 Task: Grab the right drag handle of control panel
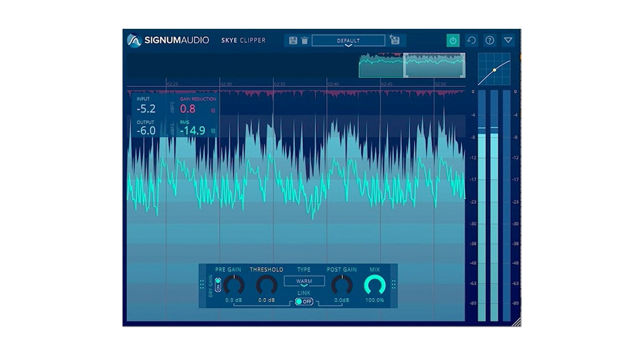tap(394, 284)
